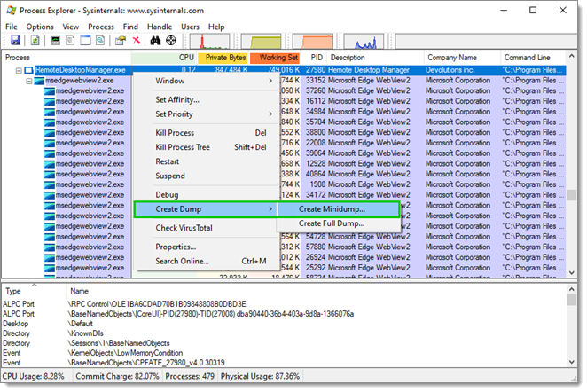Sort by the Process column header
Screen dimensions: 587x392
coord(67,58)
